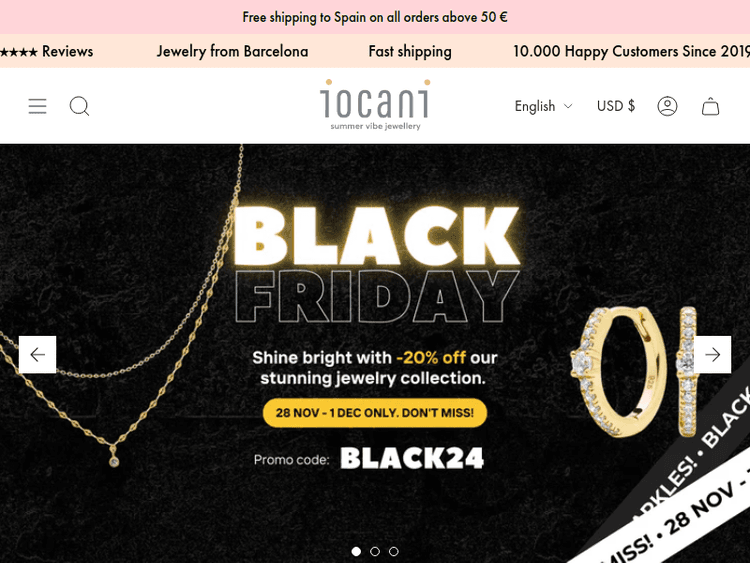Open the shopping bag cart

tap(711, 106)
